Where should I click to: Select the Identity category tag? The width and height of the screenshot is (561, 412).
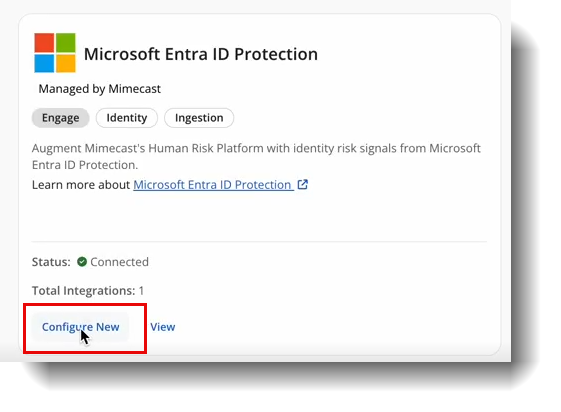[x=127, y=118]
